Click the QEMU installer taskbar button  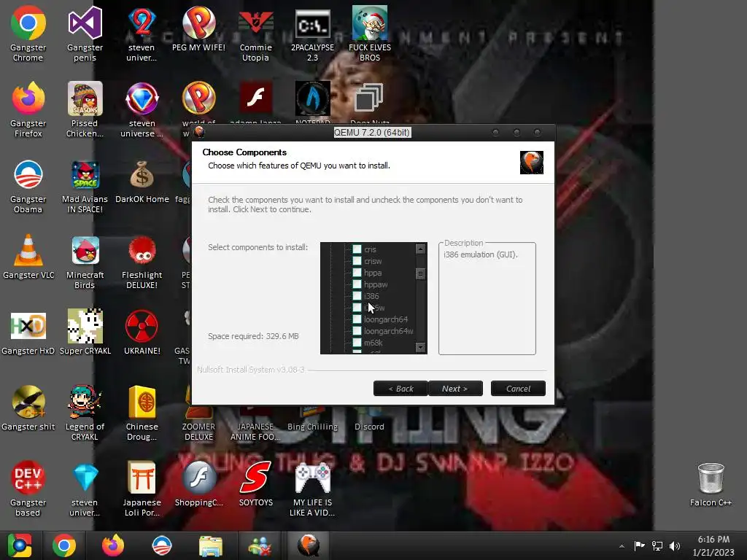coord(309,545)
